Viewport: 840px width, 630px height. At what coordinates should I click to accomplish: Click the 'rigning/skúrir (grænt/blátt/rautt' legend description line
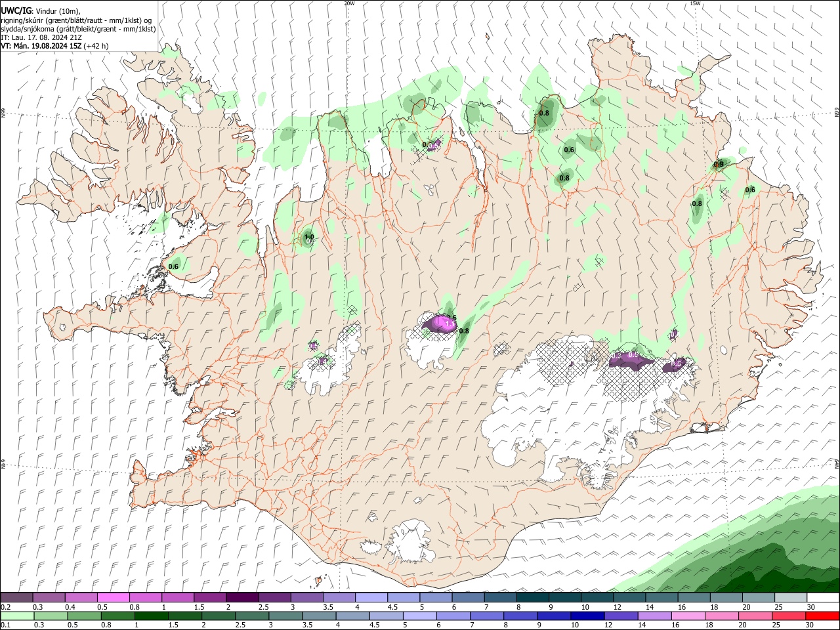(76, 20)
